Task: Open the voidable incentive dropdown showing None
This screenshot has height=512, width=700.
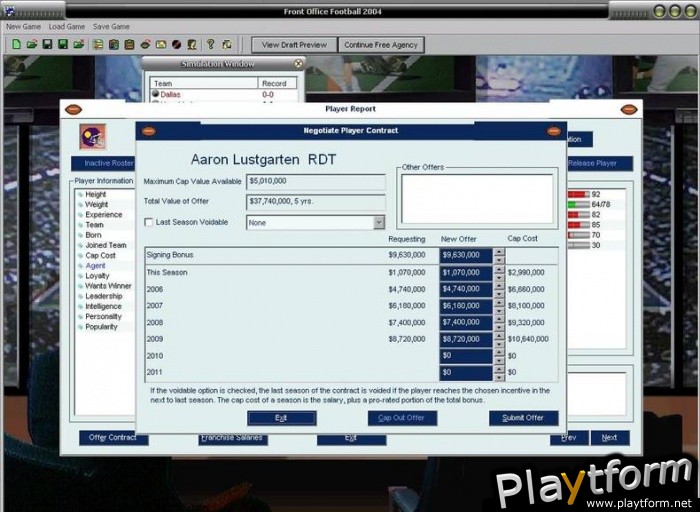Action: (x=379, y=222)
